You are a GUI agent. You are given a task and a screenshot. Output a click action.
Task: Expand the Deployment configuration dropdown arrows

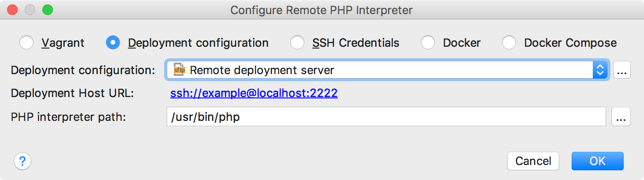pos(599,70)
